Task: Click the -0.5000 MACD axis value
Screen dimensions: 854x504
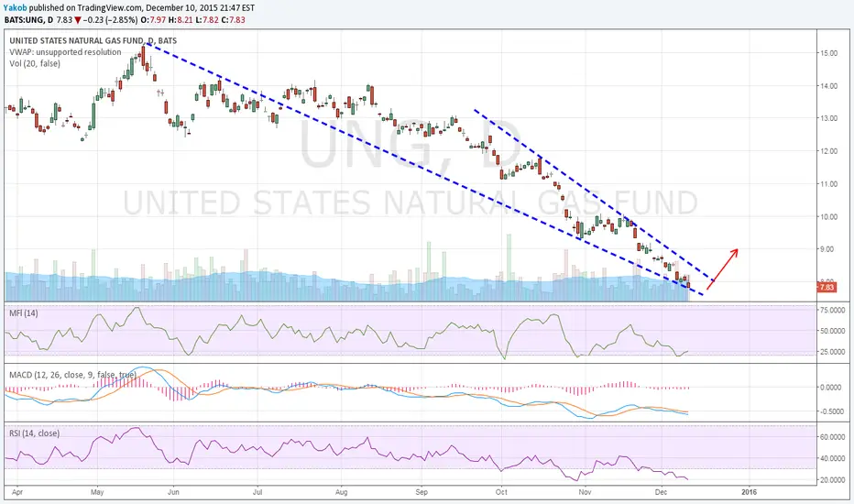Action: (x=833, y=411)
